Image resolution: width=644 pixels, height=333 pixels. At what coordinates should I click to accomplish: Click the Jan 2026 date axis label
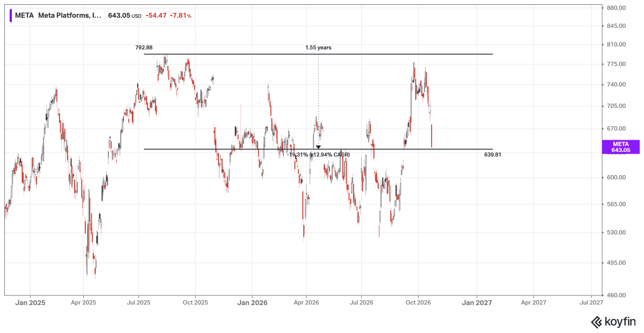(253, 302)
